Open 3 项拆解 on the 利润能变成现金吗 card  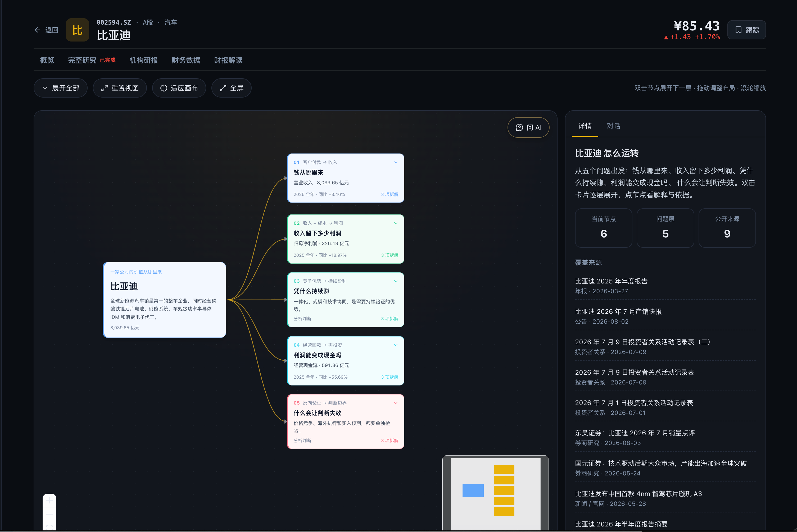[390, 377]
